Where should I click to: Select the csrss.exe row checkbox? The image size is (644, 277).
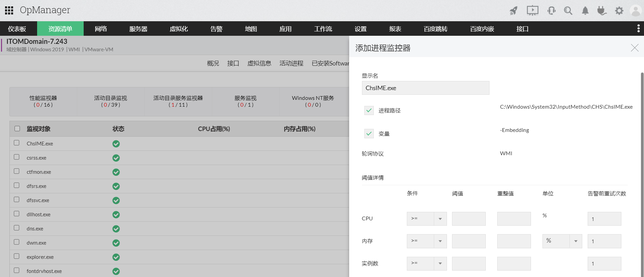(x=17, y=157)
